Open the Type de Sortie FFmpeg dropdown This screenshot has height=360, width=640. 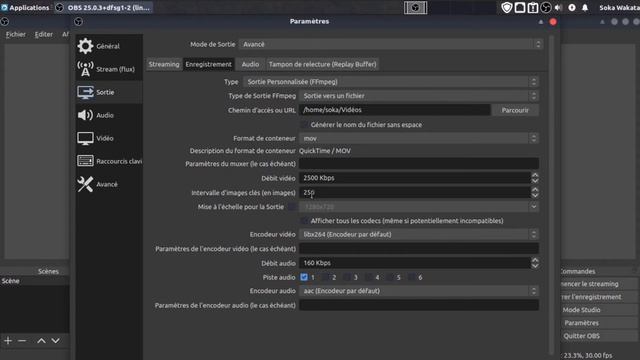pyautogui.click(x=419, y=96)
